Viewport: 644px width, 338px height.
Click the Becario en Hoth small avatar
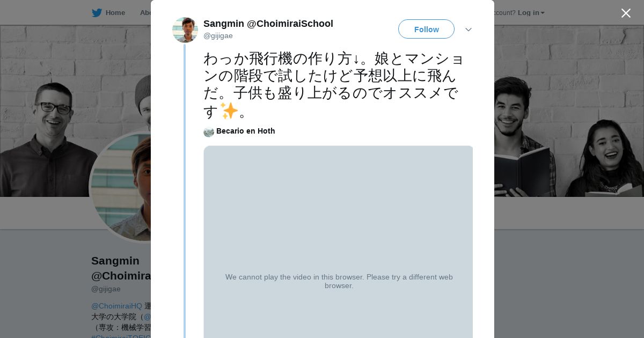[209, 131]
